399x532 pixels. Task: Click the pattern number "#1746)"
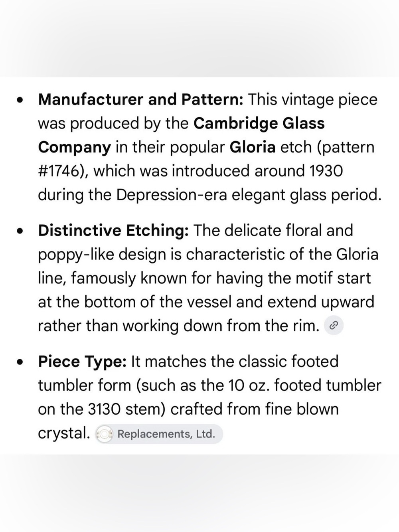point(63,171)
